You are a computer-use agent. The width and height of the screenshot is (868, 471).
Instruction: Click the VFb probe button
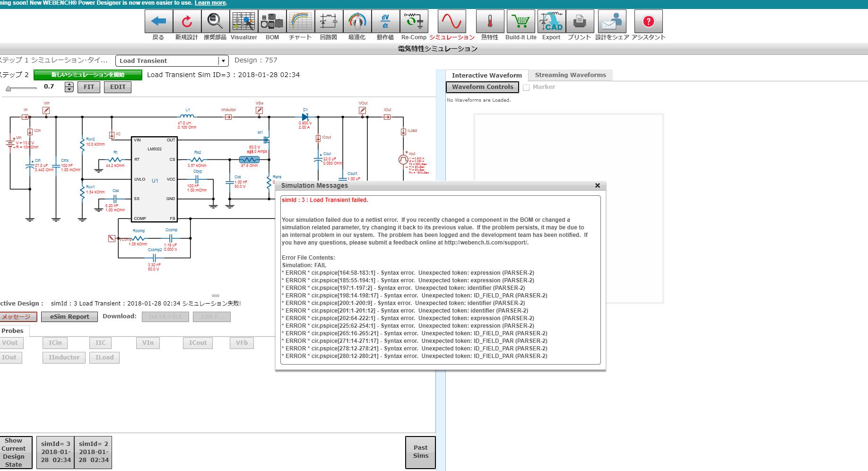(x=242, y=343)
